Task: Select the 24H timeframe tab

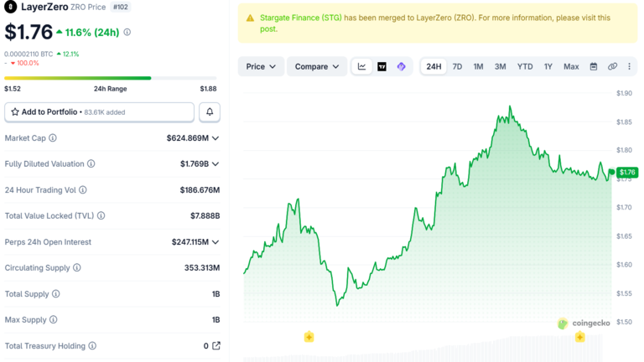Action: [434, 66]
